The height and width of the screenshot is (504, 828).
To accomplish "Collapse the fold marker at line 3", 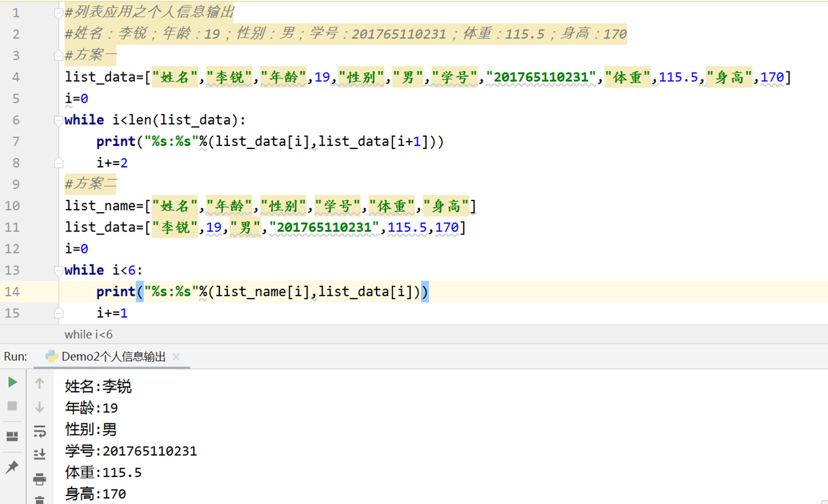I will [59, 56].
